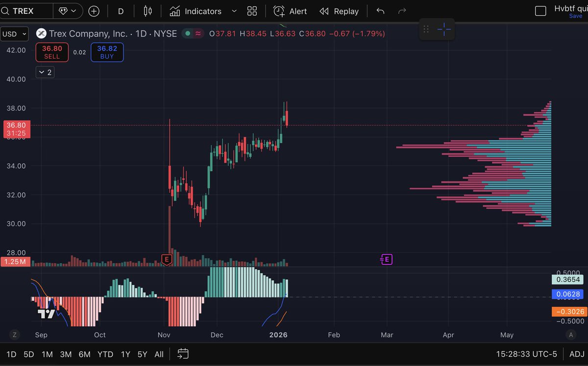Create an Alert
The image size is (588, 366).
290,11
